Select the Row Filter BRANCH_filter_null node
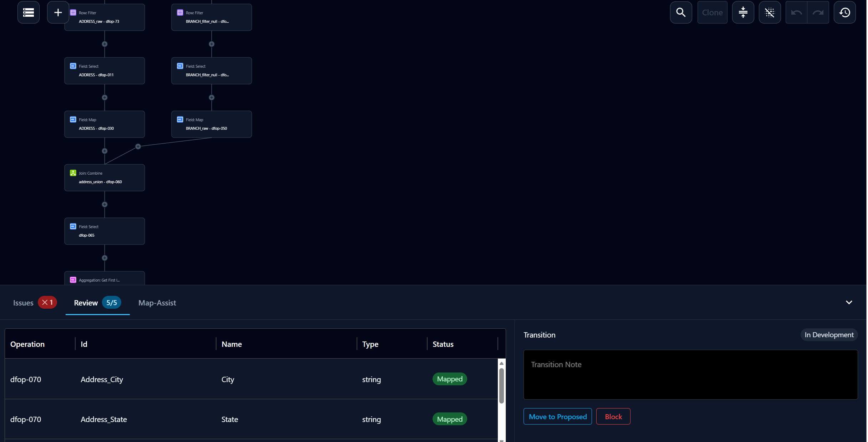Viewport: 868px width, 442px height. click(x=211, y=17)
